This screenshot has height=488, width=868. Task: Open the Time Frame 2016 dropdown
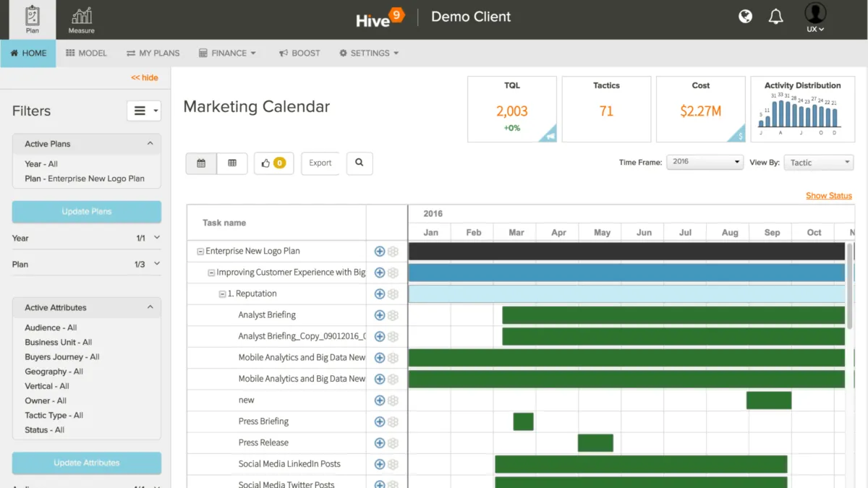[x=705, y=162]
